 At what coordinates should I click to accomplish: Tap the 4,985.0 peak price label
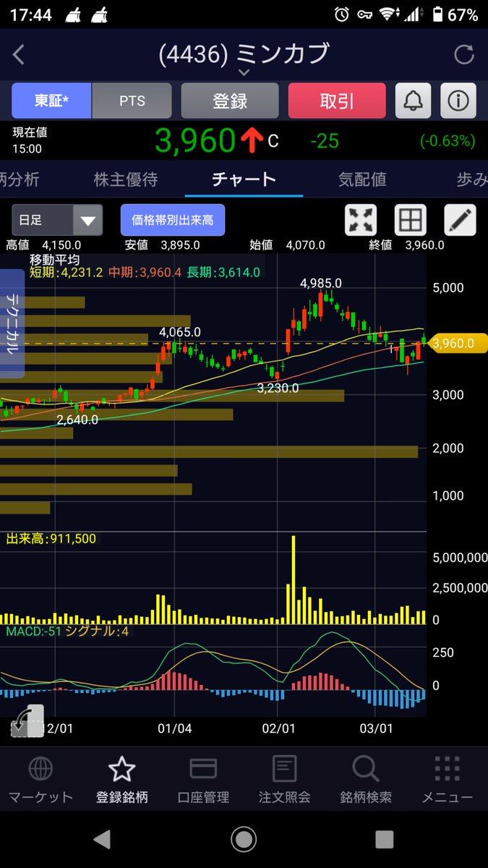click(321, 283)
